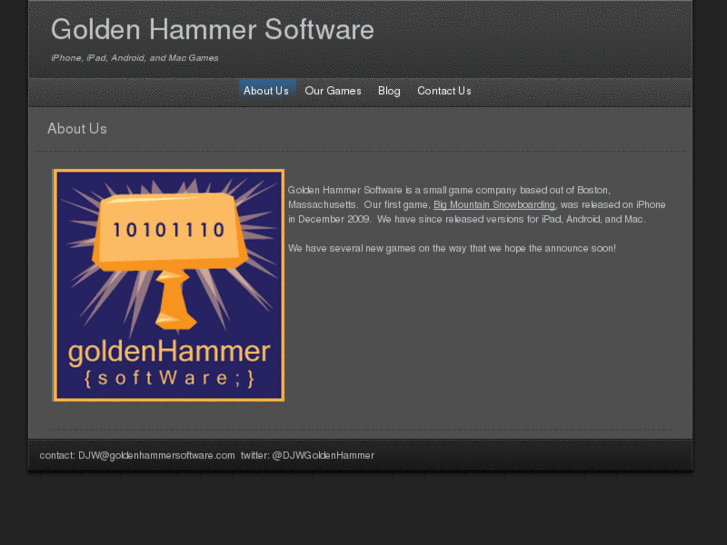Click the goldenHammer software logo image
The height and width of the screenshot is (545, 727).
169,285
